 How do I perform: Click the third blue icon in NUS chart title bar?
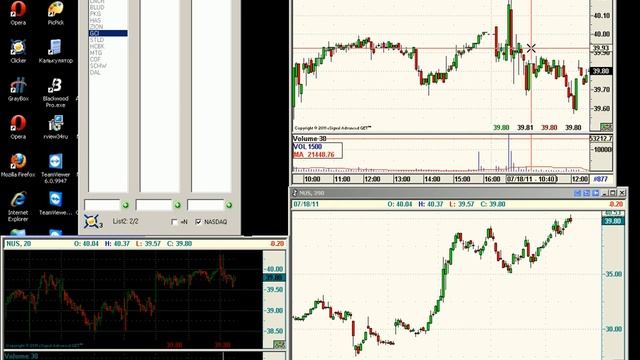595,193
